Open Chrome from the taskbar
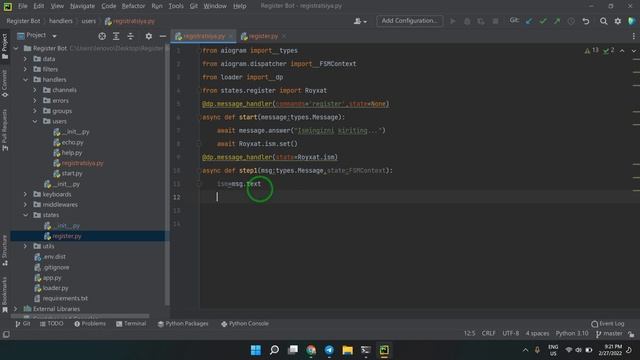The height and width of the screenshot is (360, 640). pyautogui.click(x=311, y=350)
